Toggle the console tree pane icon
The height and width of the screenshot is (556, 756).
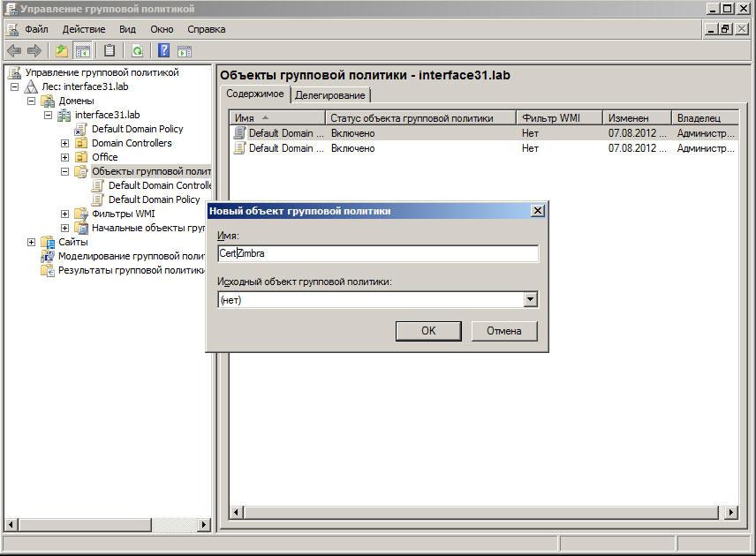pos(83,50)
